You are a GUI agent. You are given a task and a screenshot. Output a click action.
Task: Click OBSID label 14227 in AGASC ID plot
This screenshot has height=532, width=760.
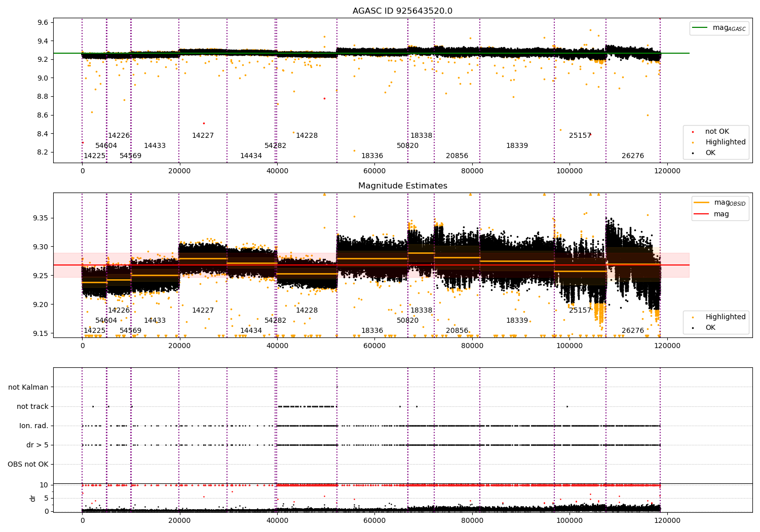tap(203, 136)
